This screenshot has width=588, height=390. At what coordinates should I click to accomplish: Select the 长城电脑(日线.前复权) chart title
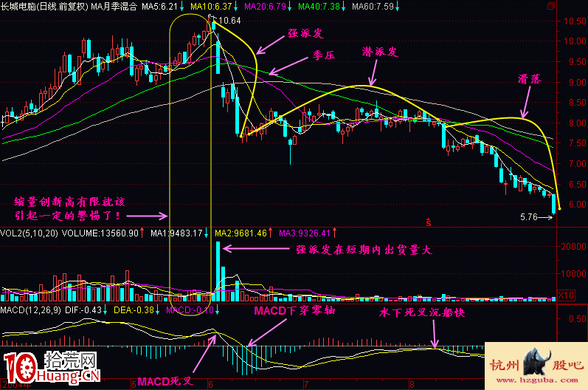pos(44,6)
